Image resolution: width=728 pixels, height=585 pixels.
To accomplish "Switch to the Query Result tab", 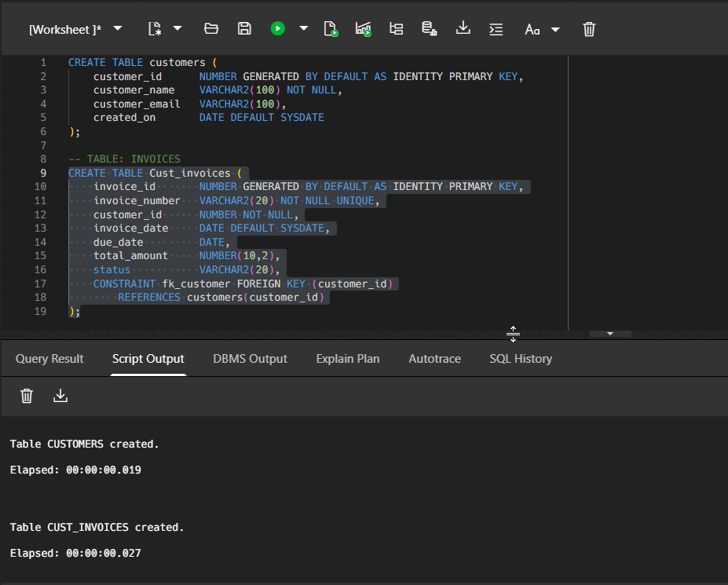I will coord(49,358).
